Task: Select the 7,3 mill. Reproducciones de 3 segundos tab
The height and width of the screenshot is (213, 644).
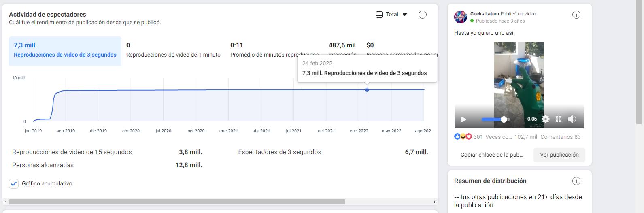Action: 65,51
